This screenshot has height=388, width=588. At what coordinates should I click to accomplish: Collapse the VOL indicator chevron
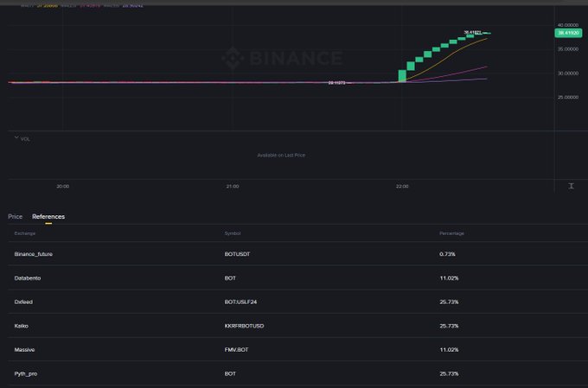point(16,137)
